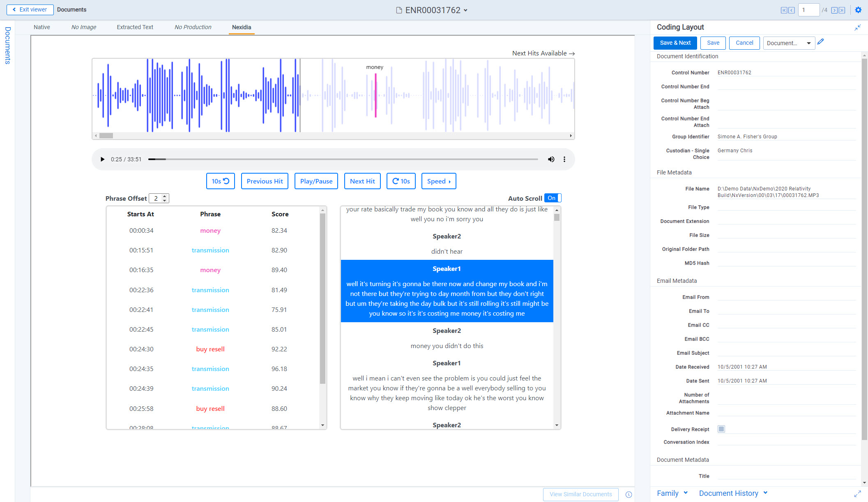Open the Document layout dropdown
The width and height of the screenshot is (868, 502).
(789, 43)
